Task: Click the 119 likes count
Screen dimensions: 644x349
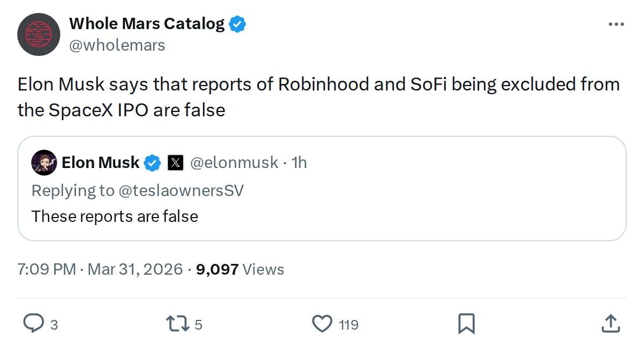Action: [348, 324]
